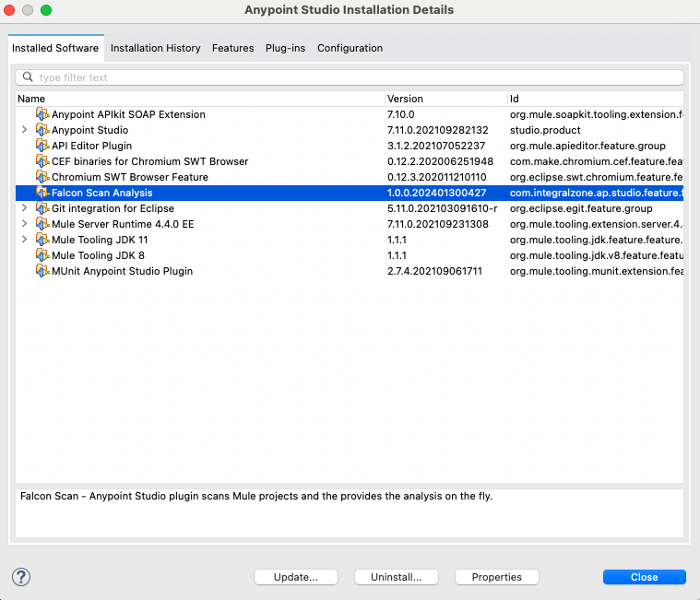
Task: Click the Update... button
Action: (296, 577)
